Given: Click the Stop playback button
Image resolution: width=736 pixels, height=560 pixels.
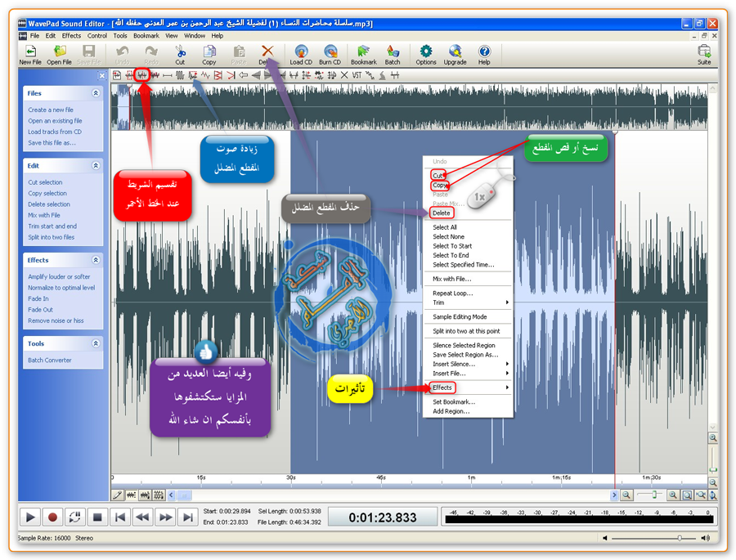Looking at the screenshot, I should point(97,517).
